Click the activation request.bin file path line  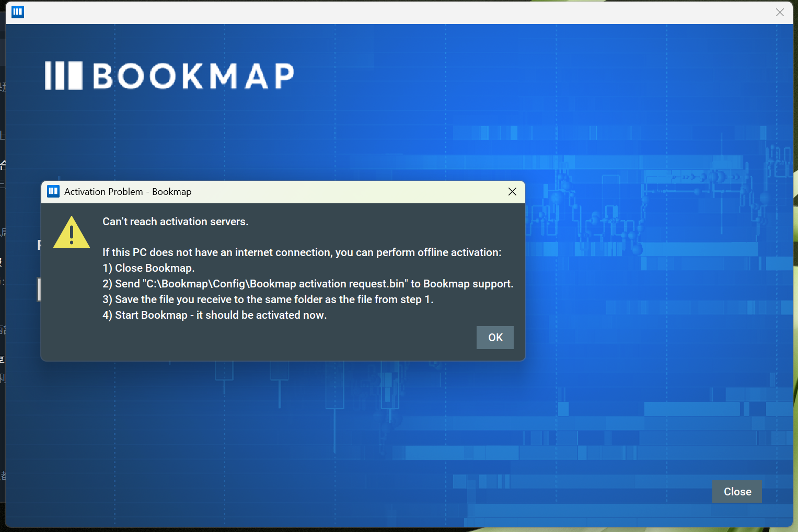[308, 284]
